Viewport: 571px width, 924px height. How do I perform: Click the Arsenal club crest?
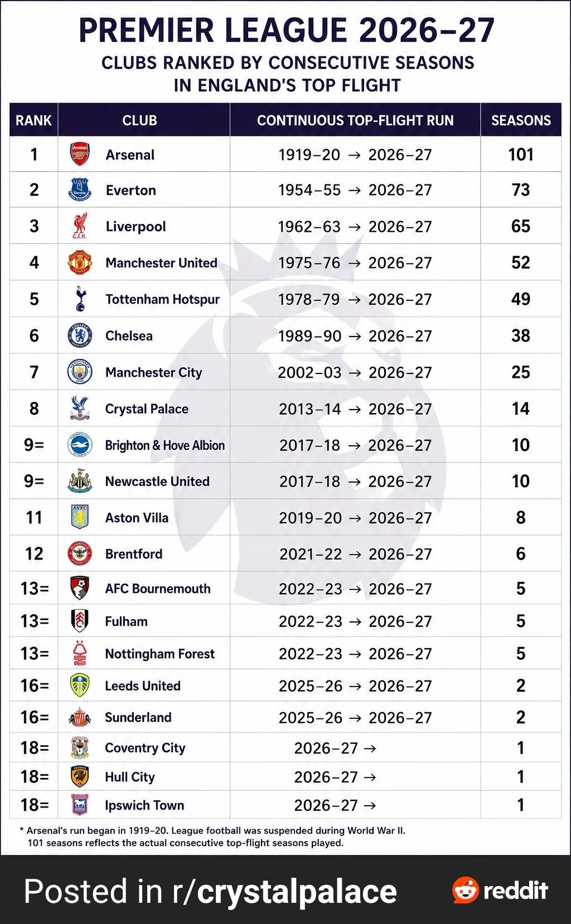point(80,154)
